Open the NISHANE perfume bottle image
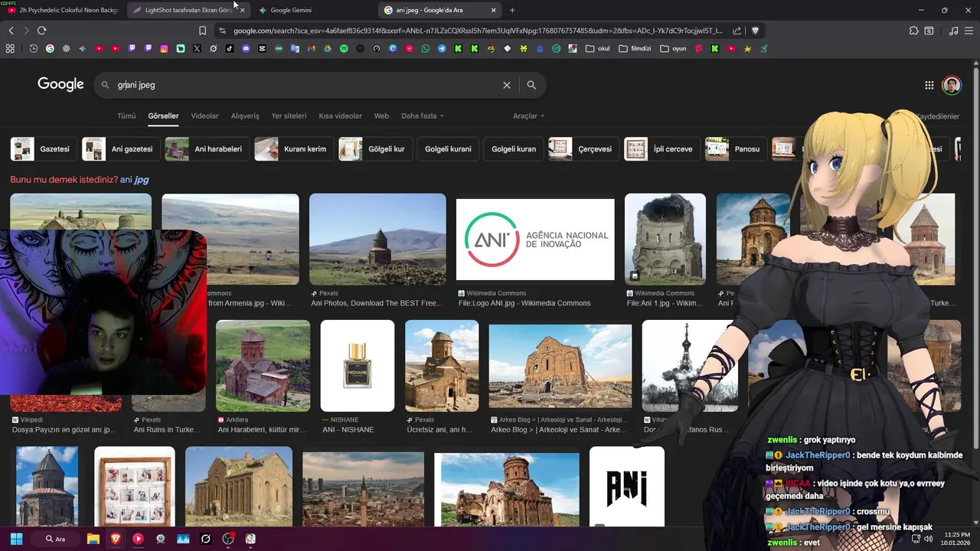 358,366
